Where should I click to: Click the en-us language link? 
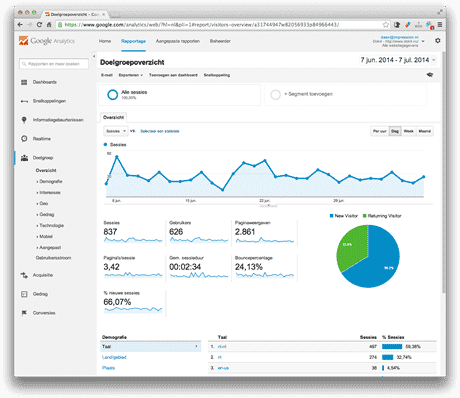[223, 368]
